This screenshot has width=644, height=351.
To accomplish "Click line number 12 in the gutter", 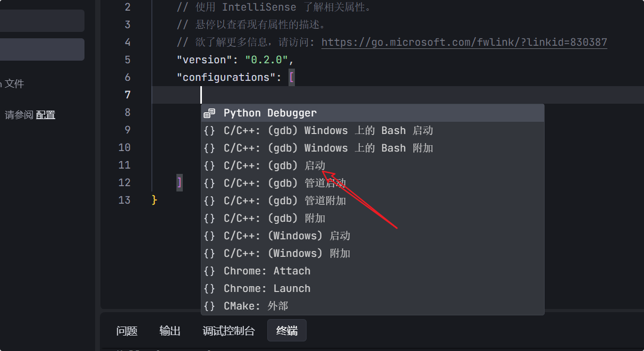I will point(124,182).
